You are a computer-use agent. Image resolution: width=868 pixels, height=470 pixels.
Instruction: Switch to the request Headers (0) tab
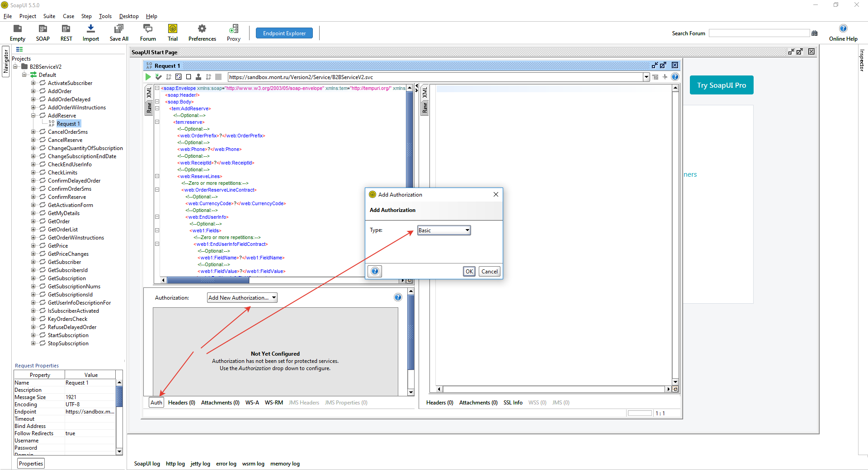tap(181, 403)
